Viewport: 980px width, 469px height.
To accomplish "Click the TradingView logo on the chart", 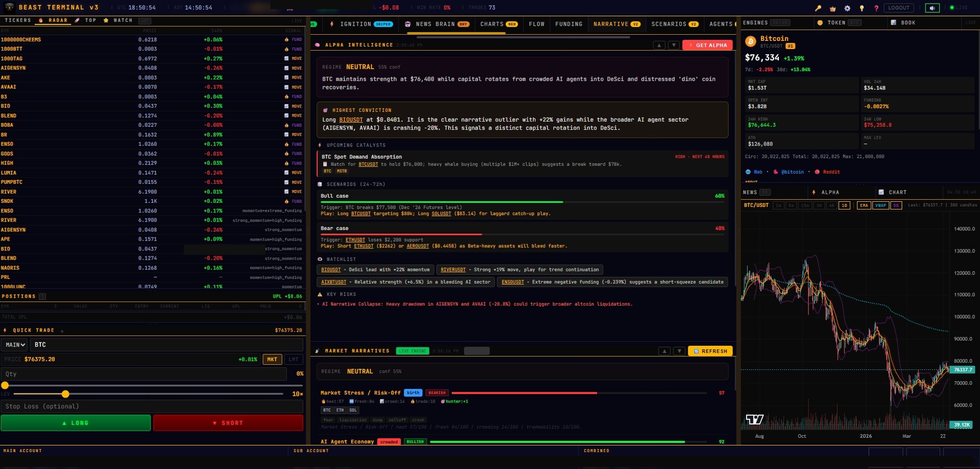I will [x=754, y=419].
